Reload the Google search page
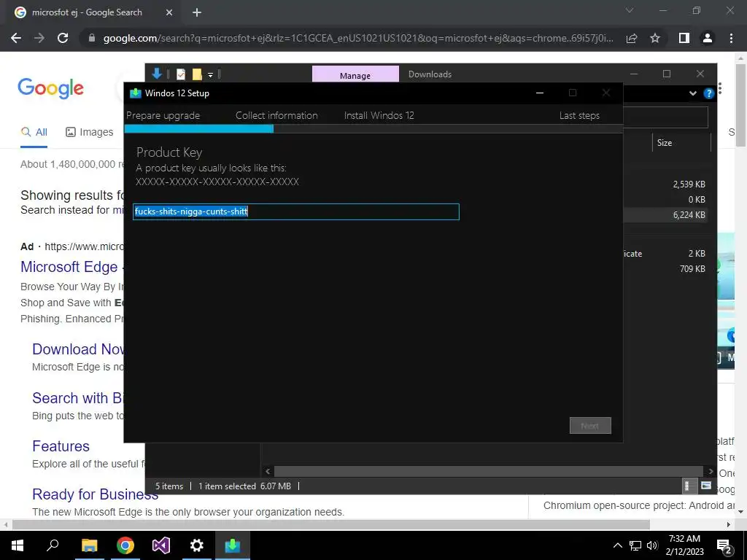The height and width of the screenshot is (560, 747). (63, 38)
